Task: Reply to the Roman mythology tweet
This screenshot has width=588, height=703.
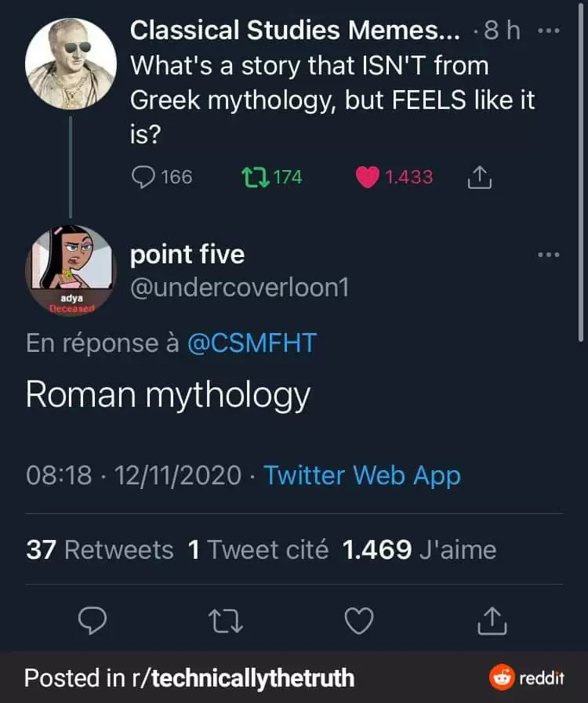Action: pyautogui.click(x=94, y=622)
